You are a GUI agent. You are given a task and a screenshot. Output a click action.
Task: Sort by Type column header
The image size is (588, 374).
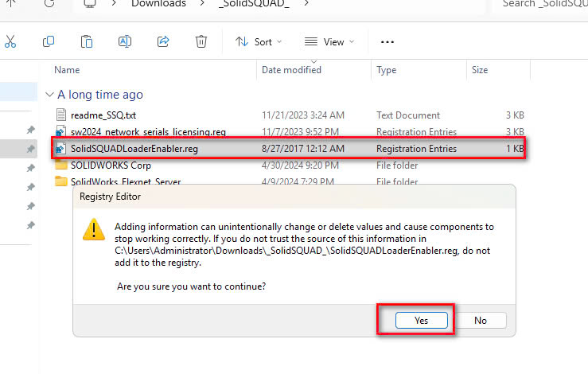(386, 70)
